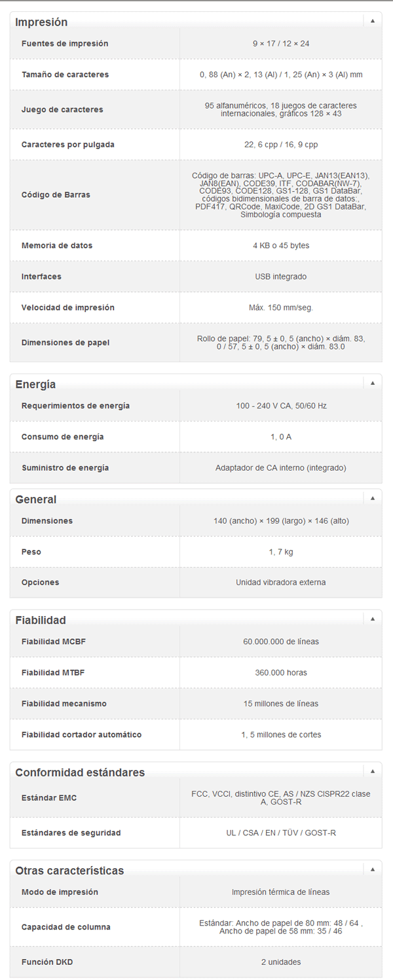Select the Fiabilidad MTBF row label

[53, 672]
